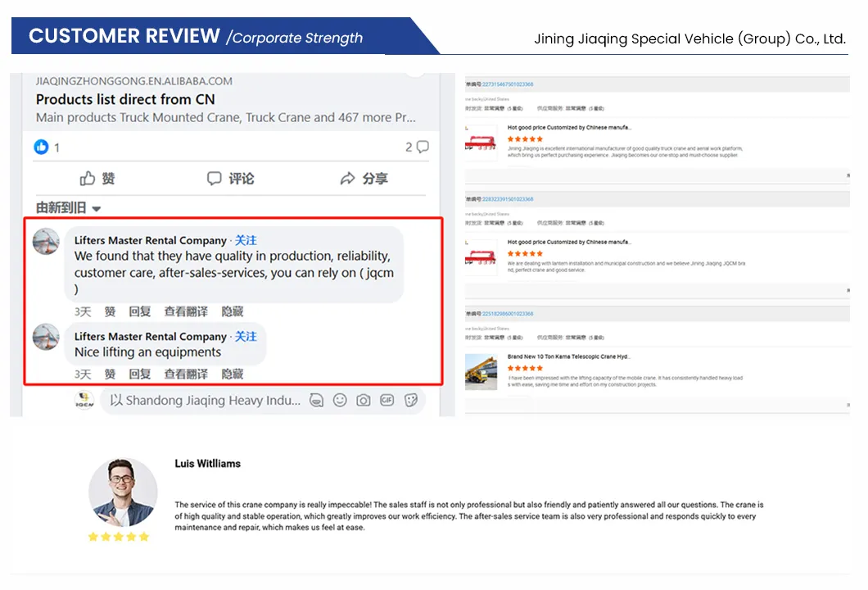The width and height of the screenshot is (868, 590).
Task: Insert a GIF using the GIF icon
Action: pos(387,400)
